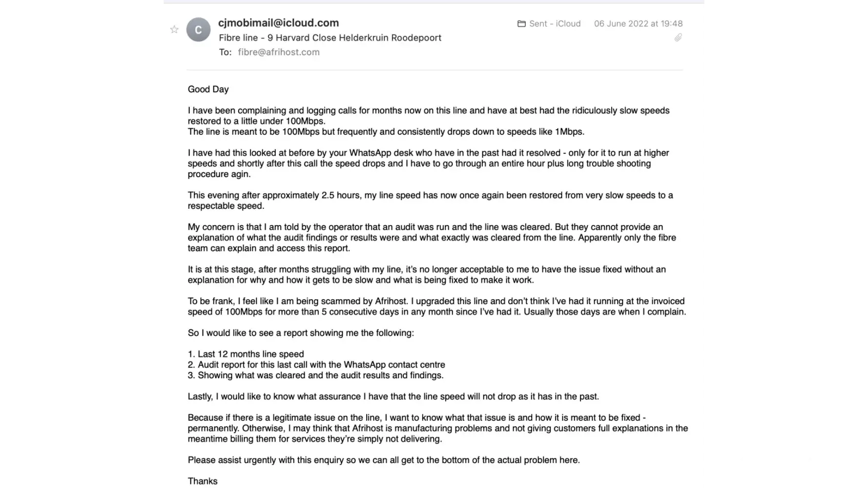Click the paragraph starting "To be frank"
The image size is (868, 488).
coord(436,306)
